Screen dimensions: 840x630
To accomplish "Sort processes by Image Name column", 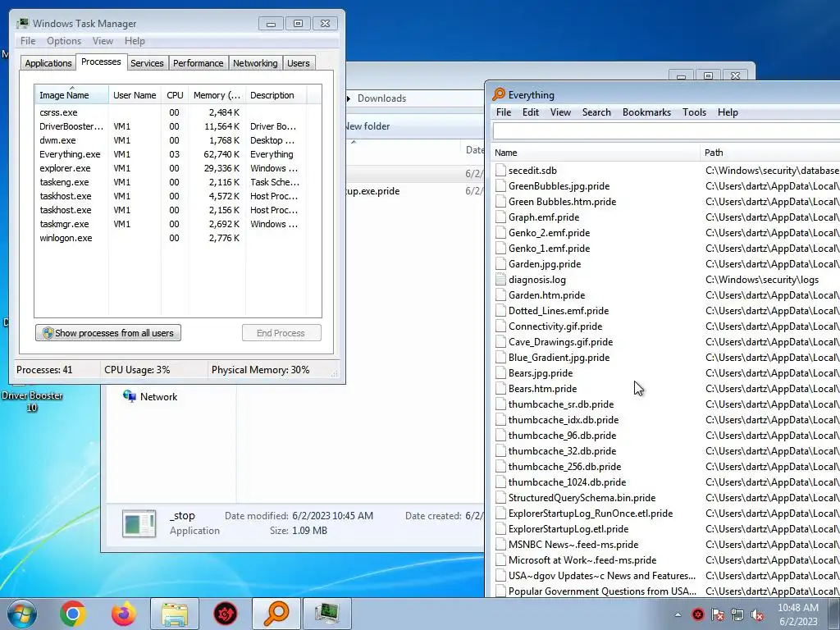I will point(71,95).
